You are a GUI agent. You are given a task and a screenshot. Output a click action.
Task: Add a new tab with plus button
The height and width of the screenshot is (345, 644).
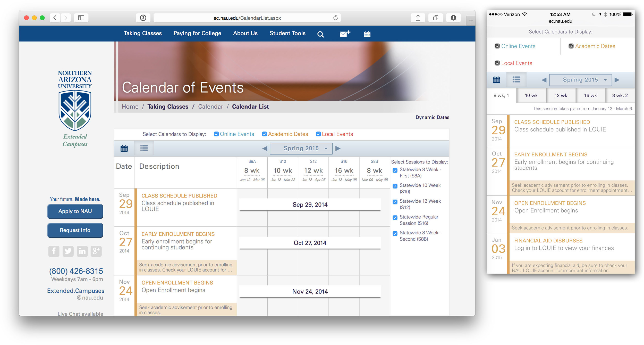[471, 21]
